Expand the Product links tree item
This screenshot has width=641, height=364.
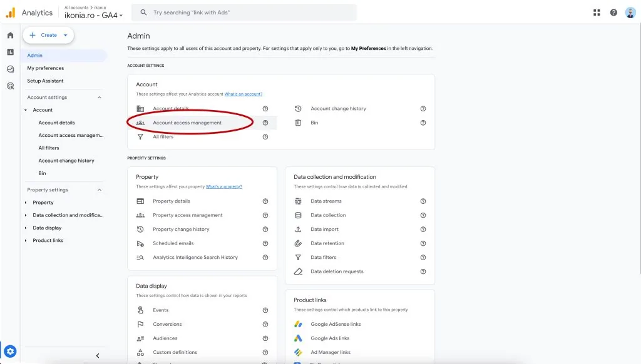[26, 241]
